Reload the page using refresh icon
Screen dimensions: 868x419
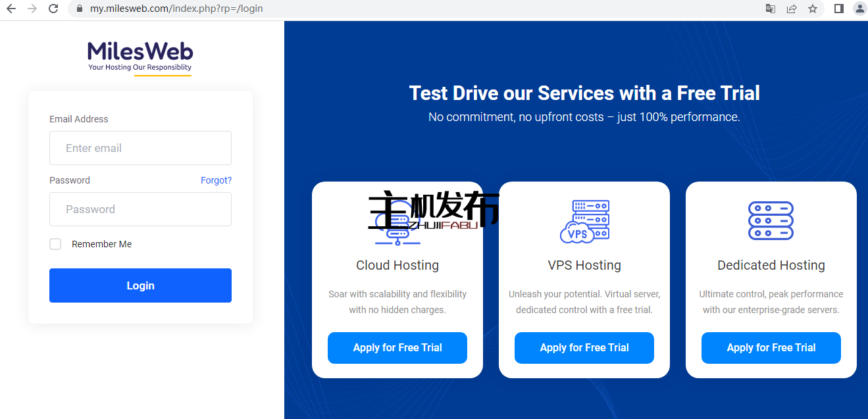pos(54,9)
